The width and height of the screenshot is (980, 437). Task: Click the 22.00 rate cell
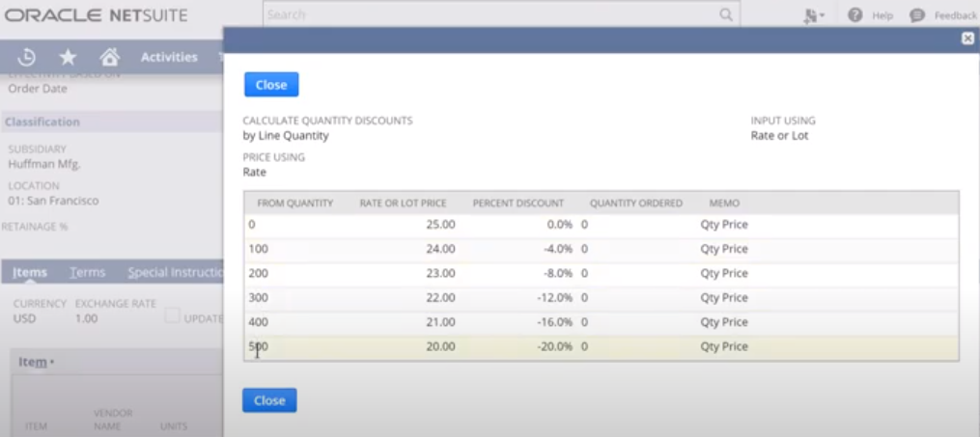[440, 297]
